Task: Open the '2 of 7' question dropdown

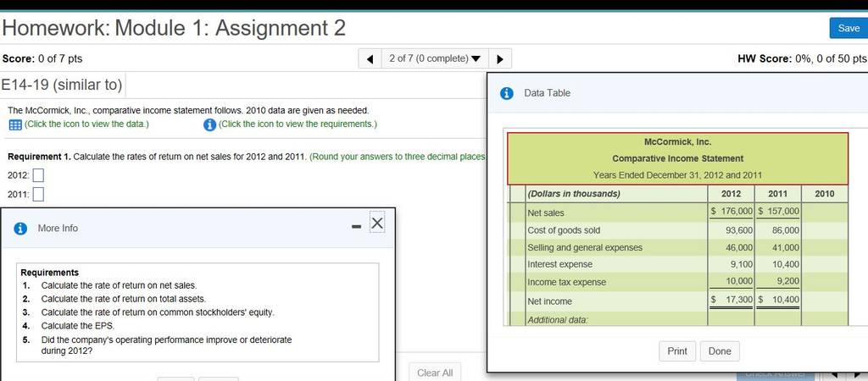Action: (435, 58)
